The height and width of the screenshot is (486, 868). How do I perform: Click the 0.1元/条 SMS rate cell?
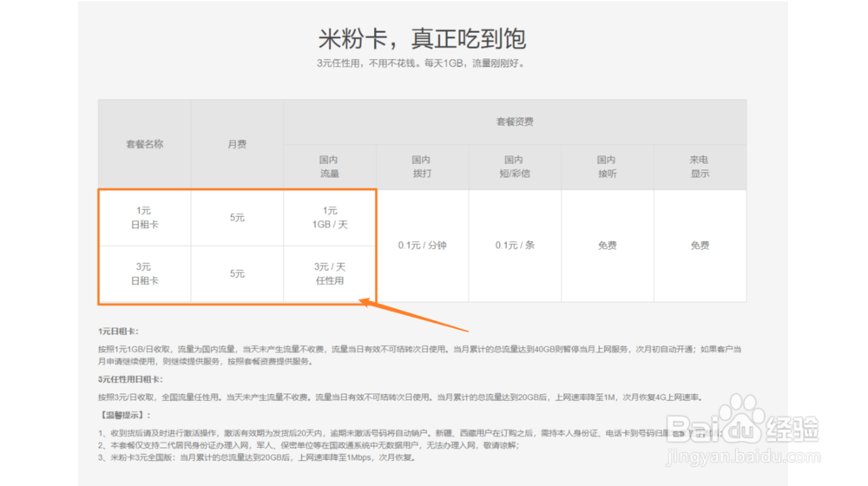point(515,246)
